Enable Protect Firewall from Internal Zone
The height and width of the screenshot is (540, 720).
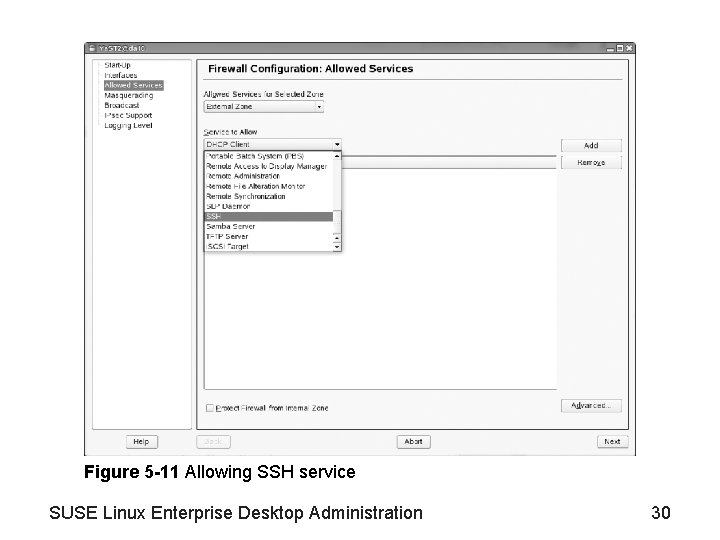tap(210, 408)
